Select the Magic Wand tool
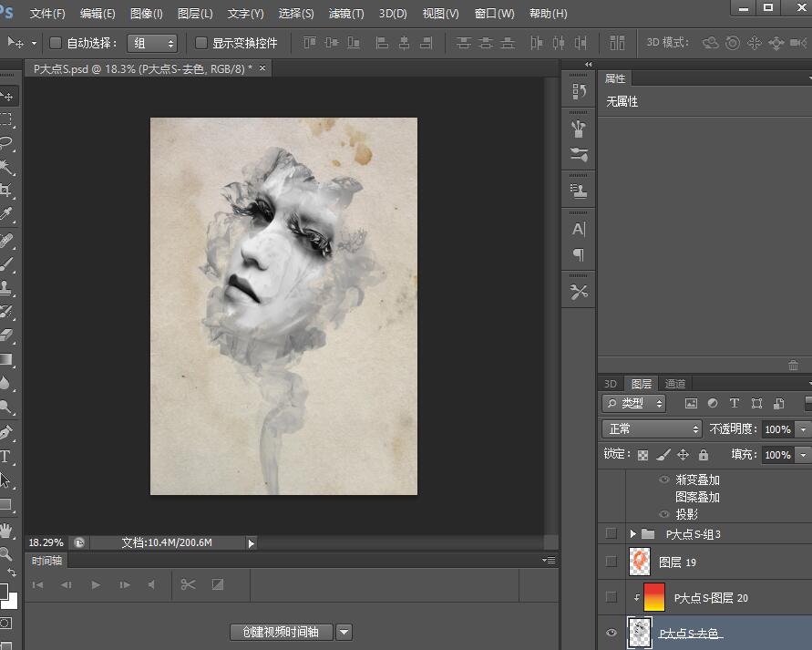 pyautogui.click(x=7, y=167)
